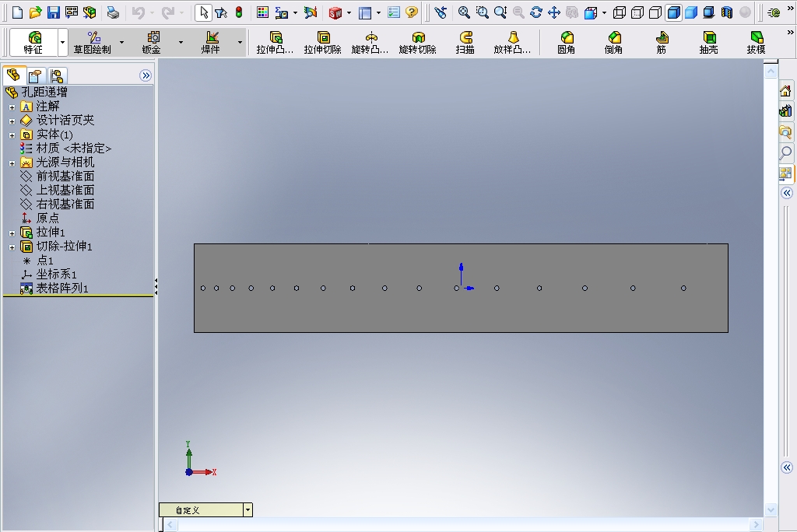Expand the 注解 tree node

click(12, 107)
